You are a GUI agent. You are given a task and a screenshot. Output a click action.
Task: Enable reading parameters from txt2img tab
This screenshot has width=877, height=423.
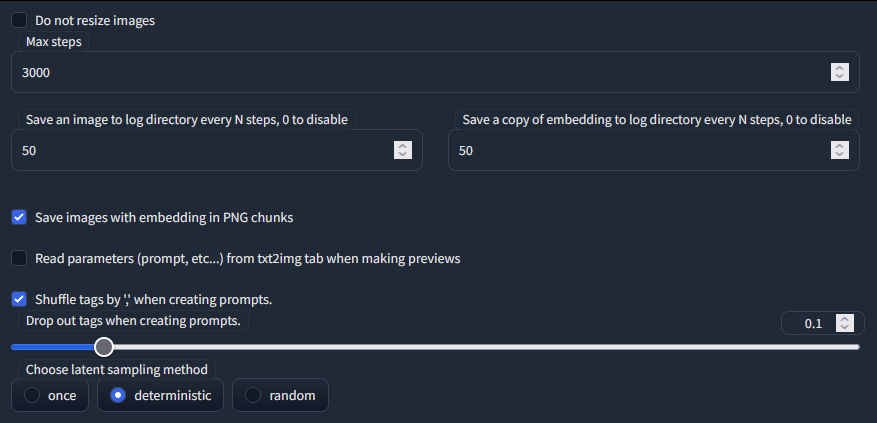tap(19, 258)
